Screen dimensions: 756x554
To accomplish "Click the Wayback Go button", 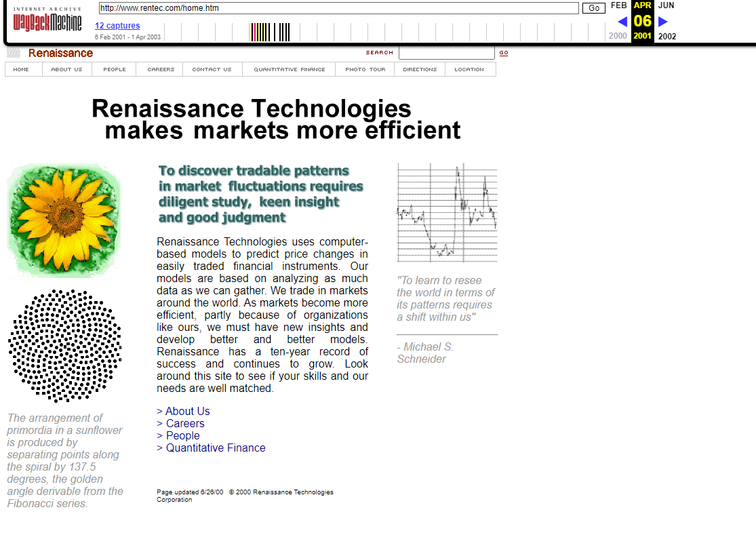I will (593, 8).
